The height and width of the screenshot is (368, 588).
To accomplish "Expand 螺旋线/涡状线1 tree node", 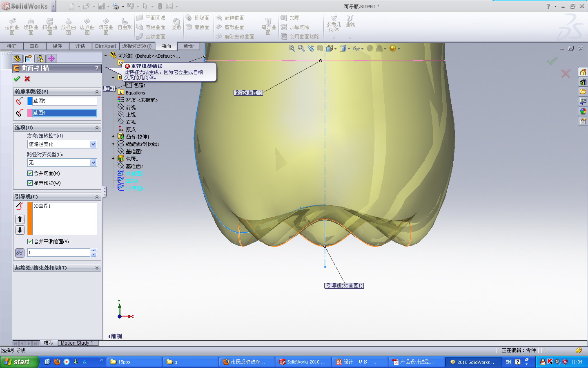I will click(114, 144).
